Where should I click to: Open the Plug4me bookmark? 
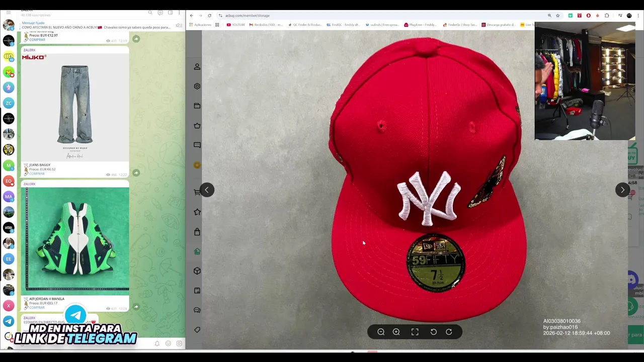420,25
